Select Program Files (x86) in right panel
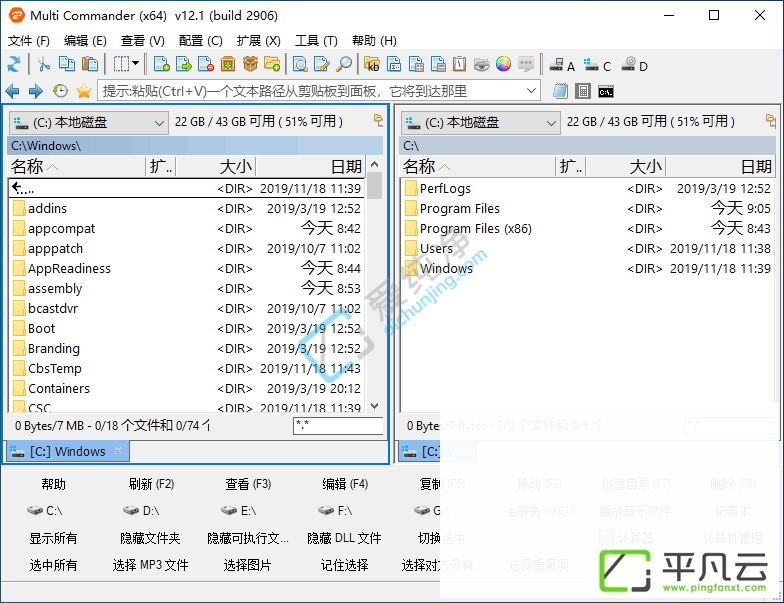 click(588, 228)
